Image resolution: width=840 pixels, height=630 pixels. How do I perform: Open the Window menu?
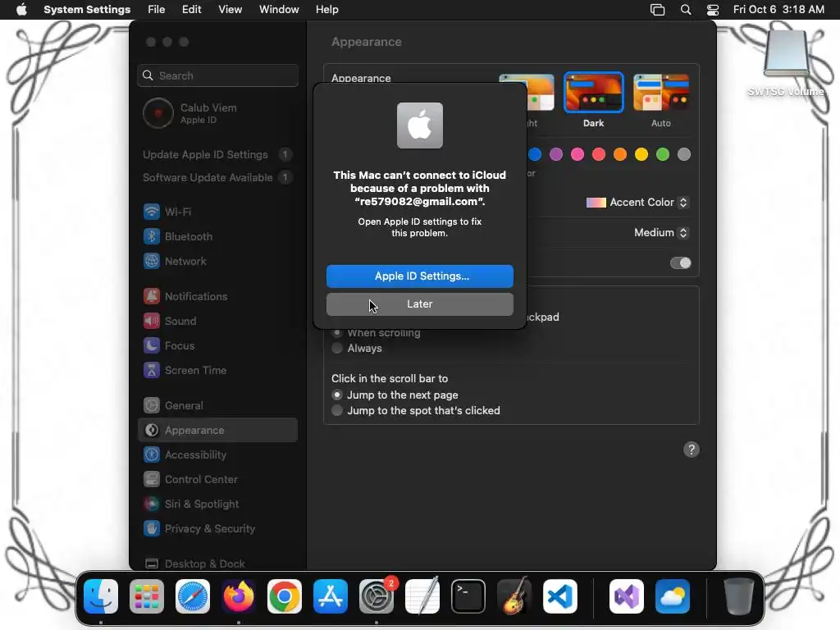(x=279, y=10)
